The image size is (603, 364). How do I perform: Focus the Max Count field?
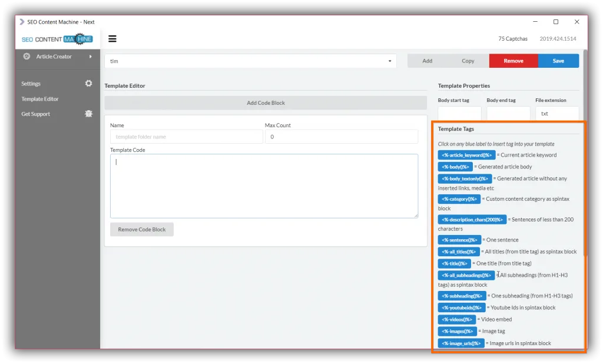[x=342, y=137]
